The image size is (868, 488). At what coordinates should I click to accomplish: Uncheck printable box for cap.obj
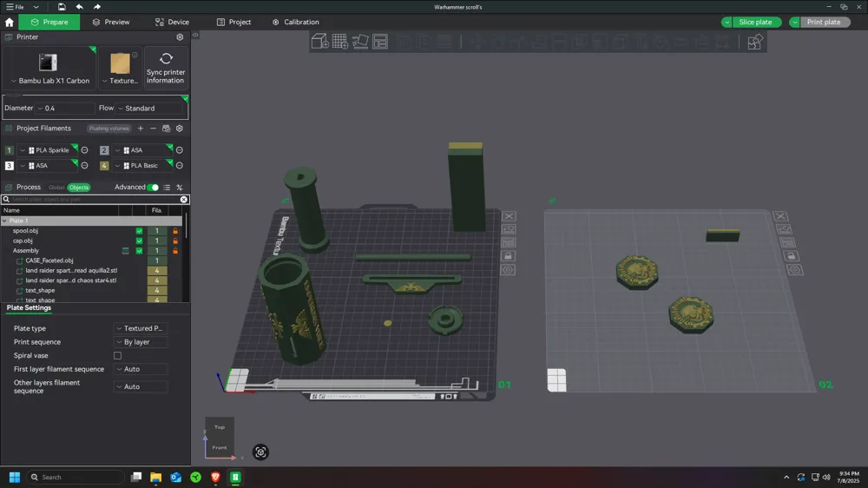pos(139,241)
